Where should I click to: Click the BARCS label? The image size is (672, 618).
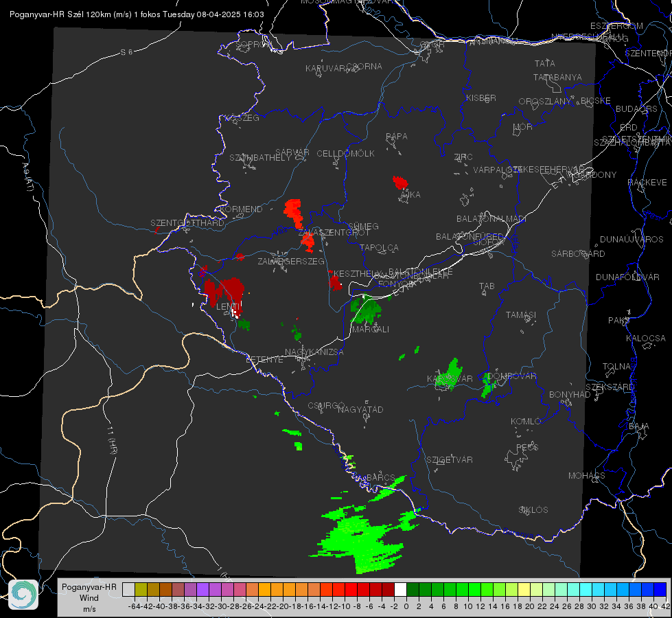tap(380, 477)
